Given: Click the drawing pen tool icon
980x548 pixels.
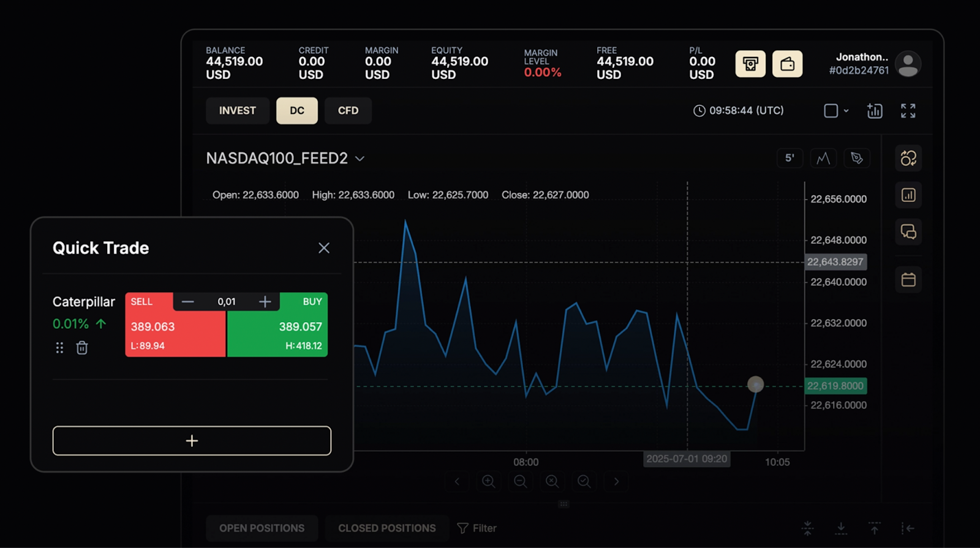Looking at the screenshot, I should click(857, 158).
